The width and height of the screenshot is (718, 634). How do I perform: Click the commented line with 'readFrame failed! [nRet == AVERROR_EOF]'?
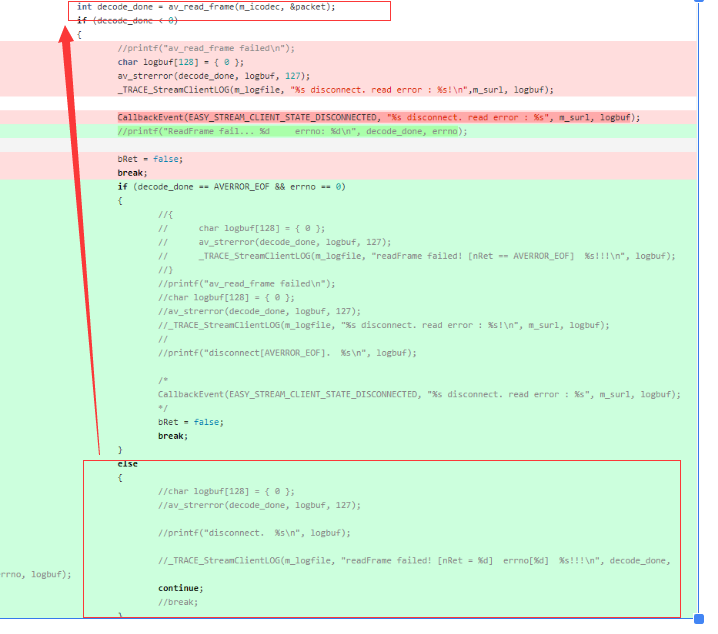click(x=417, y=256)
